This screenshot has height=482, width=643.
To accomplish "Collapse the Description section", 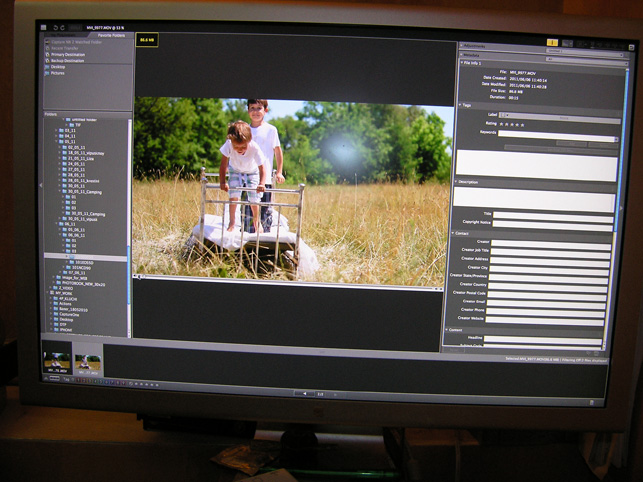I will [x=456, y=181].
